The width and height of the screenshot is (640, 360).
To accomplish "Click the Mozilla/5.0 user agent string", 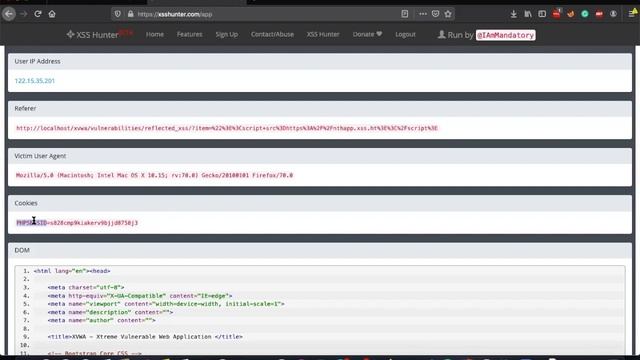I will pos(154,176).
